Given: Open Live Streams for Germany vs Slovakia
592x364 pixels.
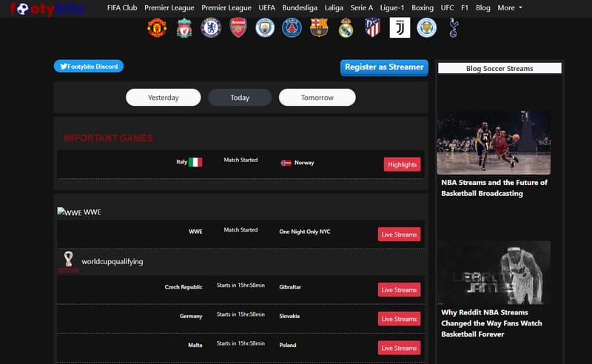Looking at the screenshot, I should click(399, 319).
